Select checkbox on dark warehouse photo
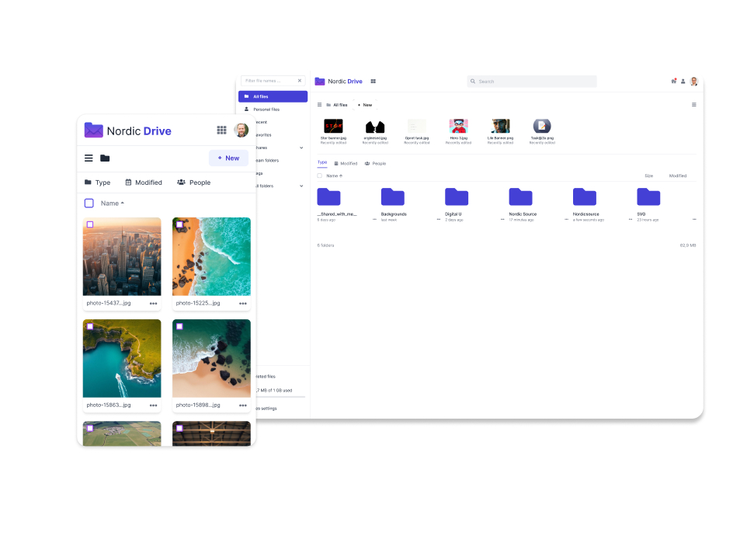This screenshot has height=560, width=754. coord(179,428)
